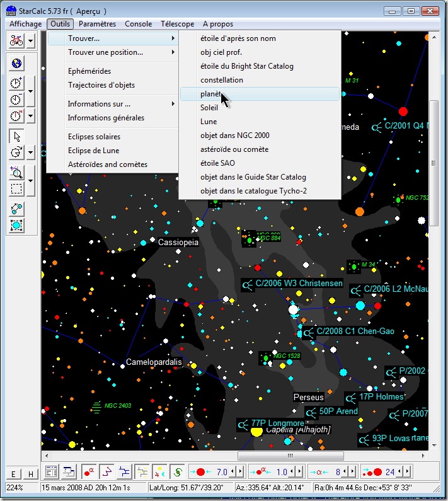Click the list/table panel icon in bottom toolbar
Screen dimensions: 448x501
[x=51, y=471]
